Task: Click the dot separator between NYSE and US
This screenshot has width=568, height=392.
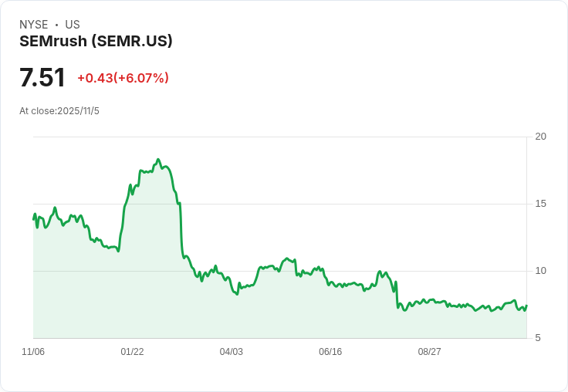Action: (56, 25)
